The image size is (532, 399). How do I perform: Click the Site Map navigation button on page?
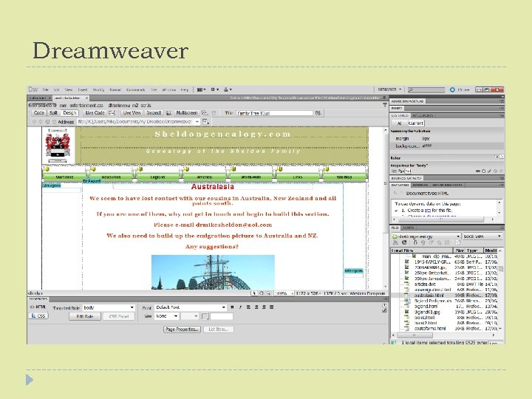coord(344,177)
